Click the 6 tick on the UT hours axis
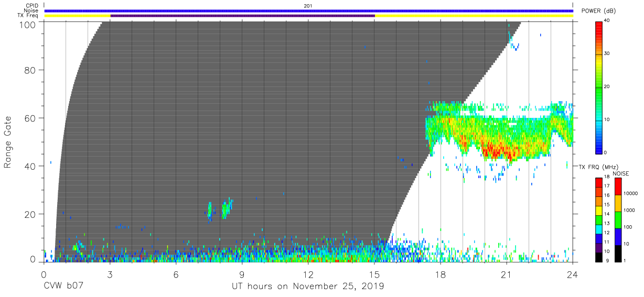 click(x=176, y=274)
